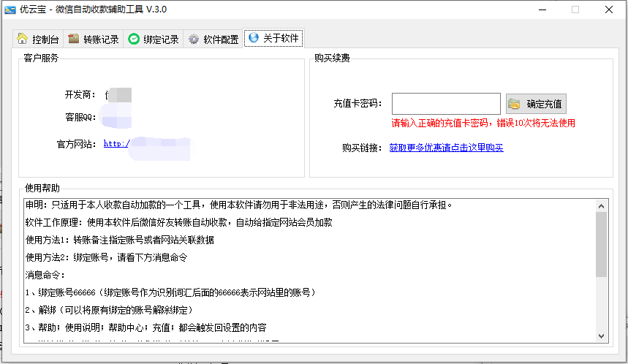Click the globe icon on 关于软件 tab
The image size is (628, 364).
[254, 38]
